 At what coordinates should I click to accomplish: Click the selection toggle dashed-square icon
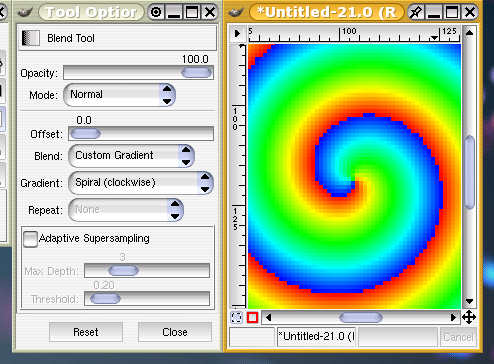(x=236, y=317)
